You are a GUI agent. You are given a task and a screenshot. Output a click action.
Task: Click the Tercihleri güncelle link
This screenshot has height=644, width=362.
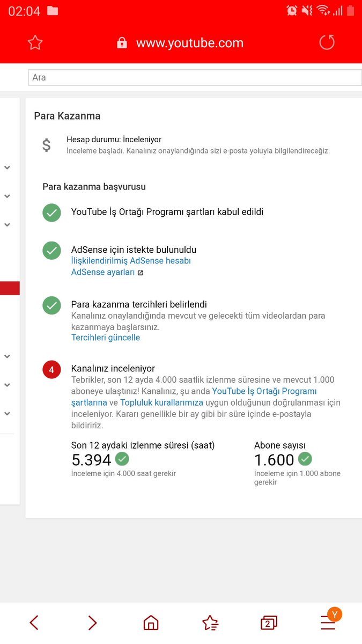point(106,338)
